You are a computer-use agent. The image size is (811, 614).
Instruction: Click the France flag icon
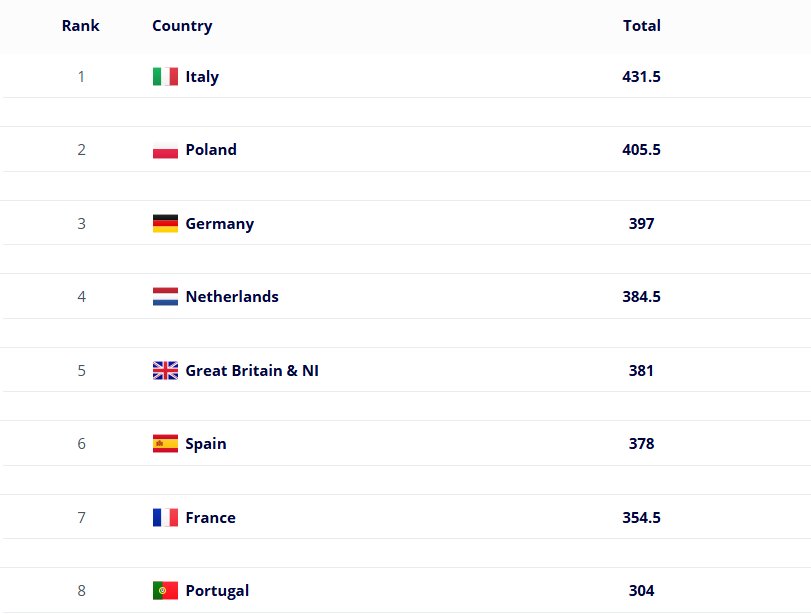coord(165,517)
